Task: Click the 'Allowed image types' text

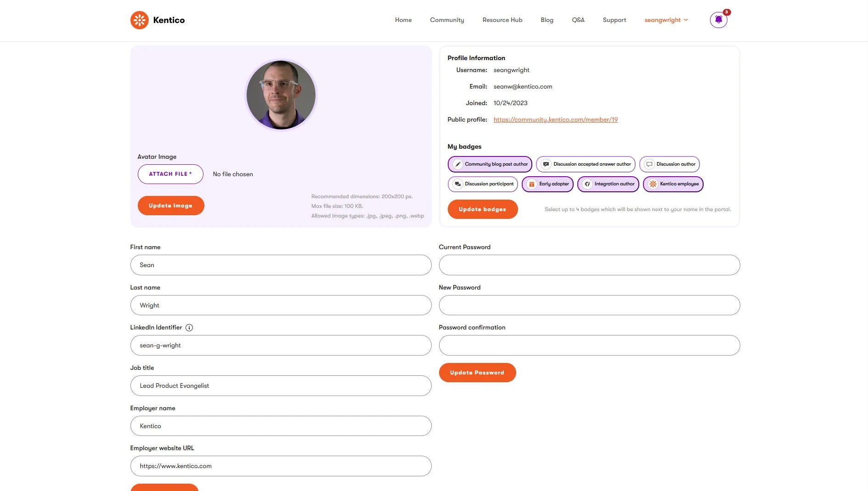Action: point(368,216)
